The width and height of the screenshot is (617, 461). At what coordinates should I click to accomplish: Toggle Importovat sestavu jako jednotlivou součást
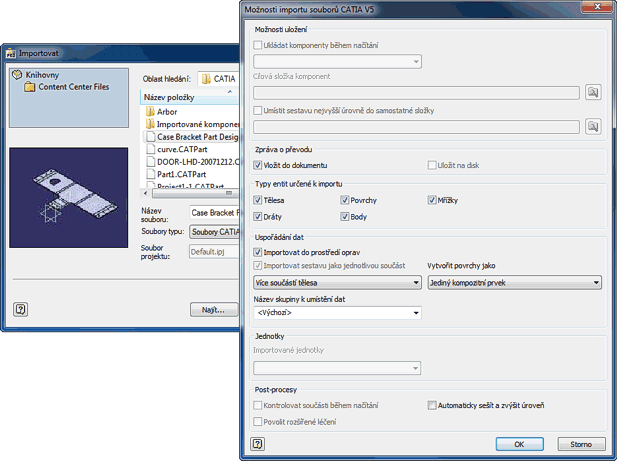coord(258,266)
